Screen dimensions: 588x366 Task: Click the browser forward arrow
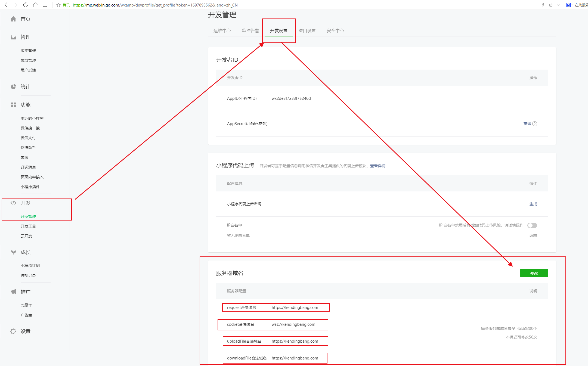(16, 5)
